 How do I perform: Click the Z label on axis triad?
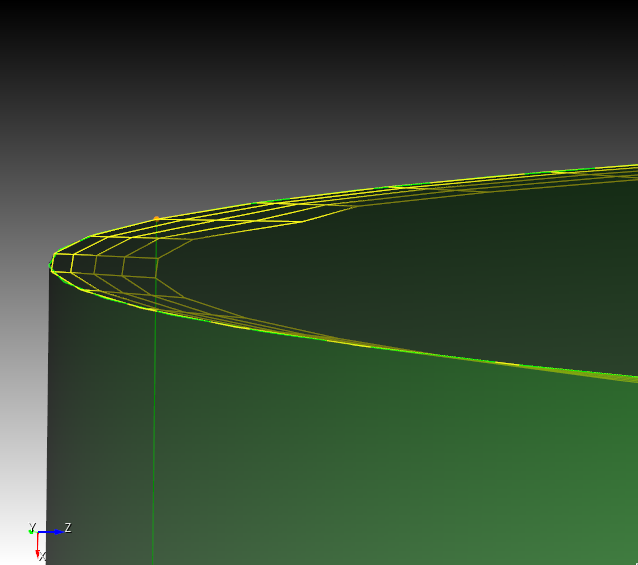coord(68,527)
